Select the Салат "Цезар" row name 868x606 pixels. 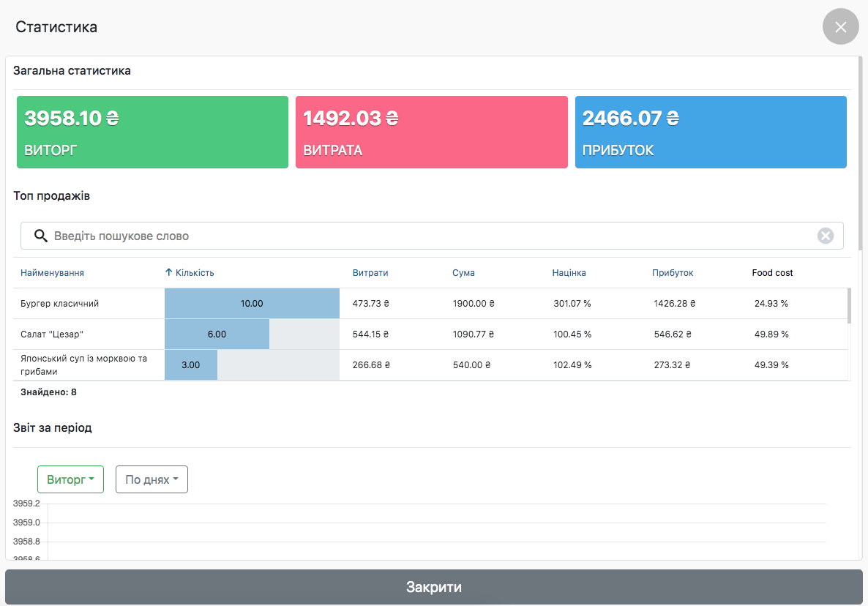(52, 334)
